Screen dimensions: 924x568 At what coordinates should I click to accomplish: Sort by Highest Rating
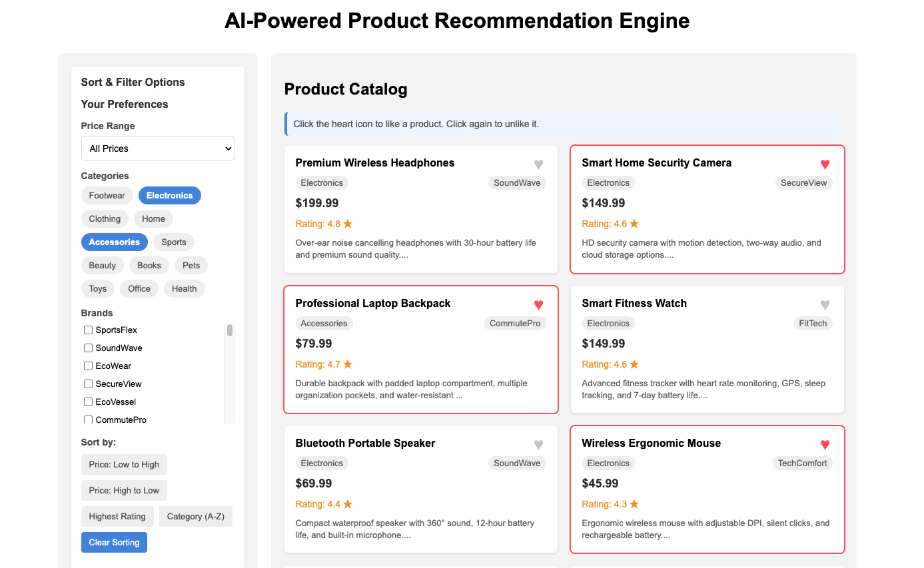tap(117, 516)
